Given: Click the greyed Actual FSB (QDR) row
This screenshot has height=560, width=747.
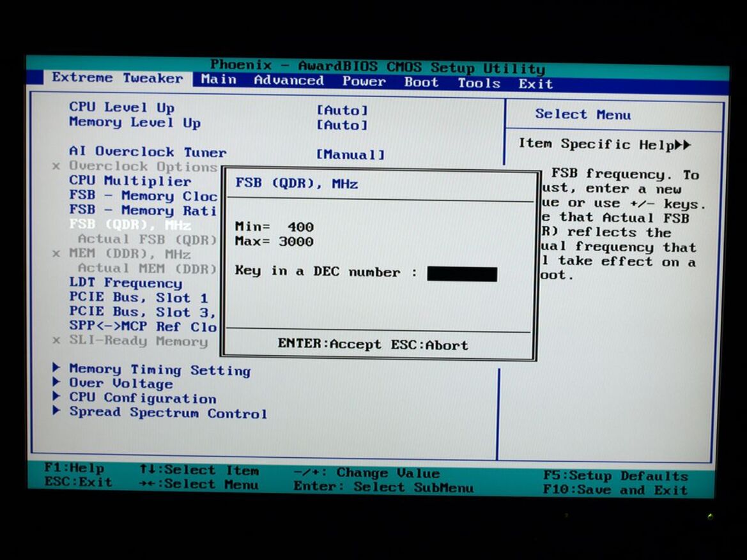Looking at the screenshot, I should coord(147,239).
